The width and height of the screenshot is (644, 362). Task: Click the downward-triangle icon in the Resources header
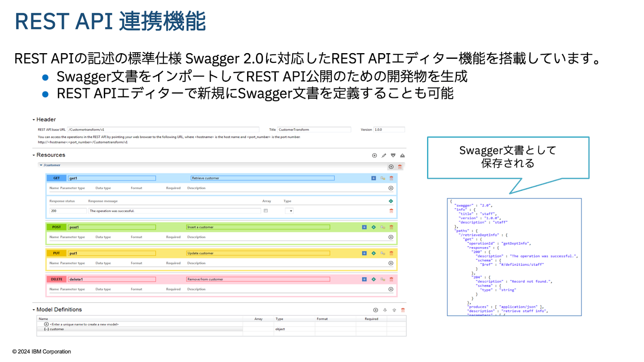(393, 155)
